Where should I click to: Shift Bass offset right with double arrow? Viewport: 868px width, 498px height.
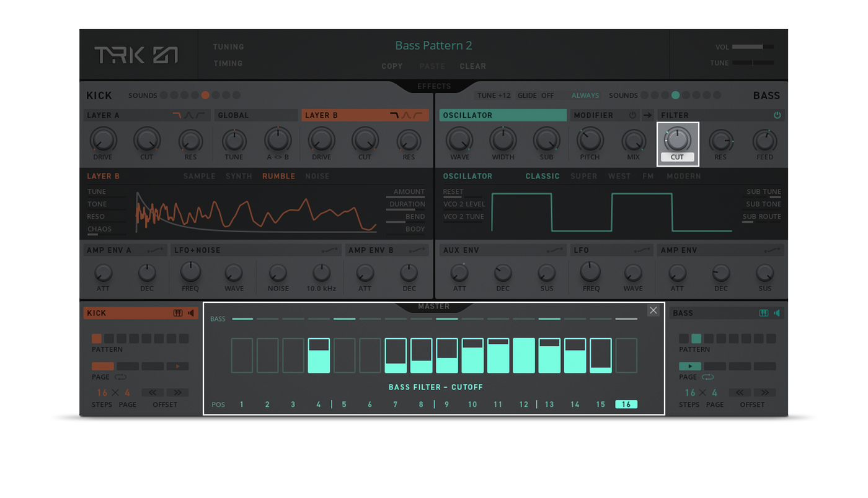tap(765, 392)
